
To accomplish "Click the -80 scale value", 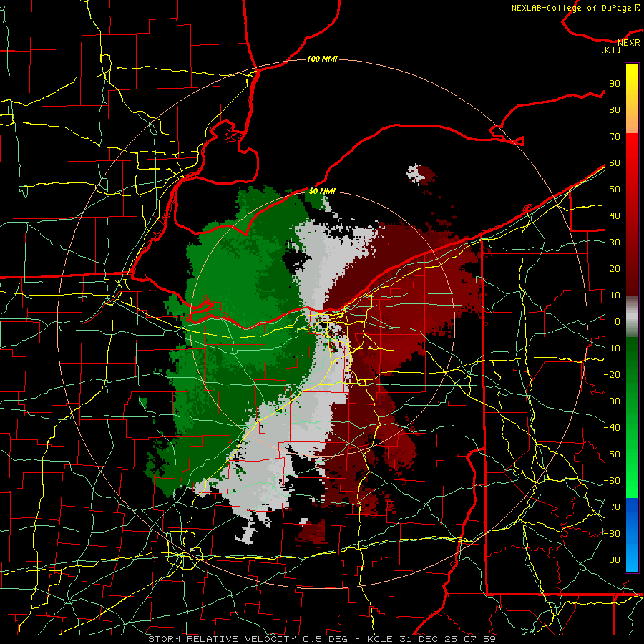I will pos(612,534).
